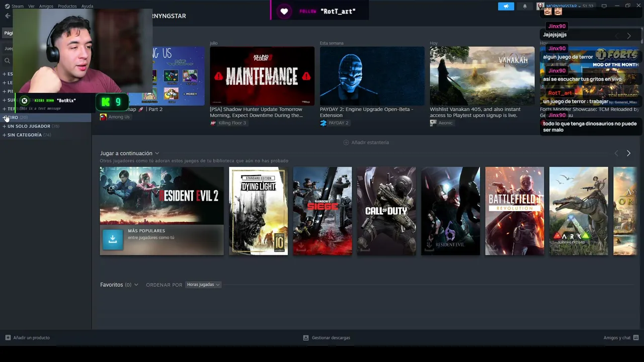
Task: Open PAYDAY 2 Engine Upgrade Open-Beta headline
Action: point(366,112)
